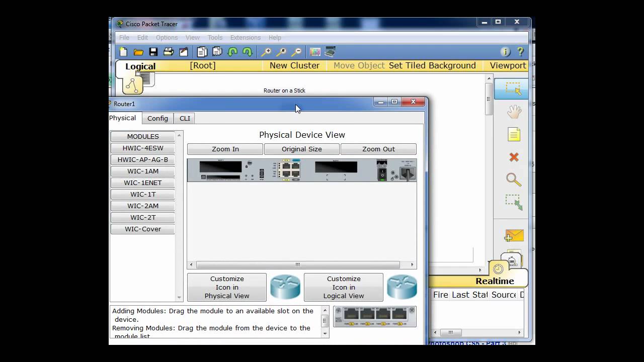644x362 pixels.
Task: Choose the Add Simple PDU envelope tool
Action: point(514,235)
